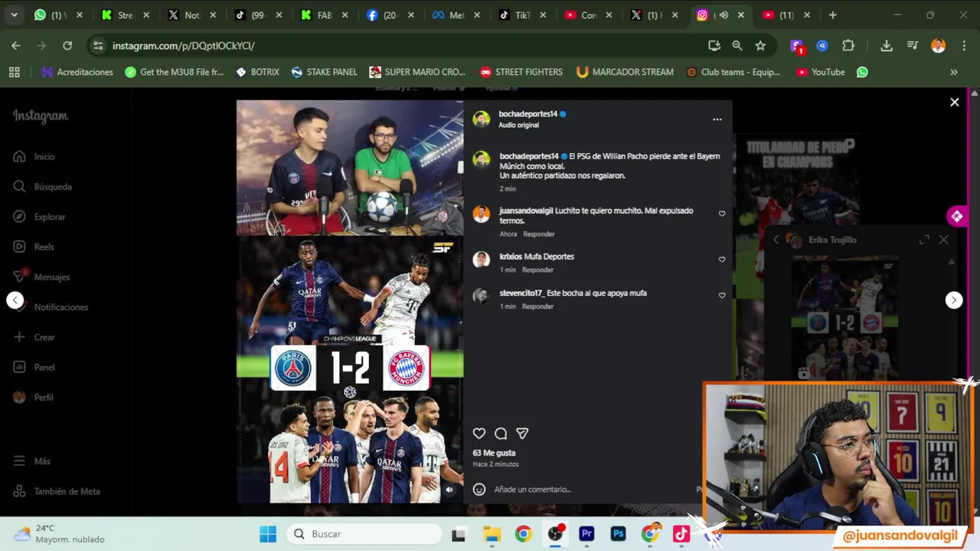Open Acreditaciones bookmark
This screenshot has width=980, height=551.
click(77, 72)
